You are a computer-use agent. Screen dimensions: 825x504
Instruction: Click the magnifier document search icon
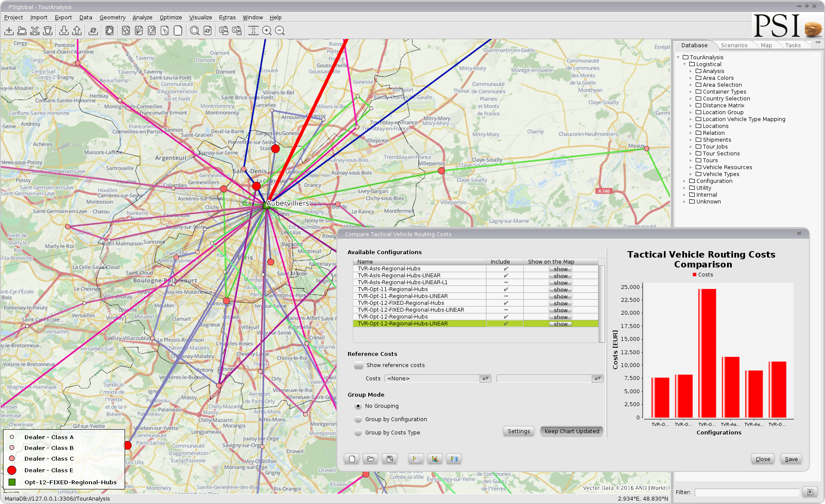[x=195, y=31]
